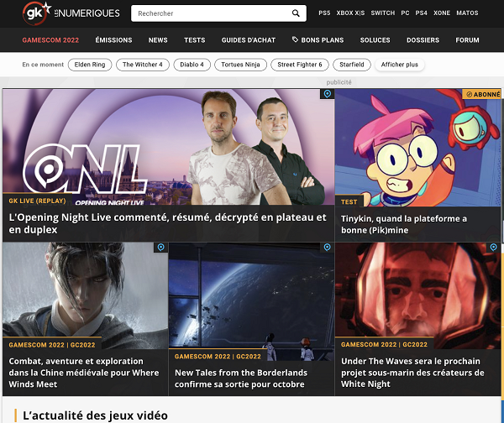504x423 pixels.
Task: Focus the Rechercher search field
Action: pyautogui.click(x=218, y=13)
